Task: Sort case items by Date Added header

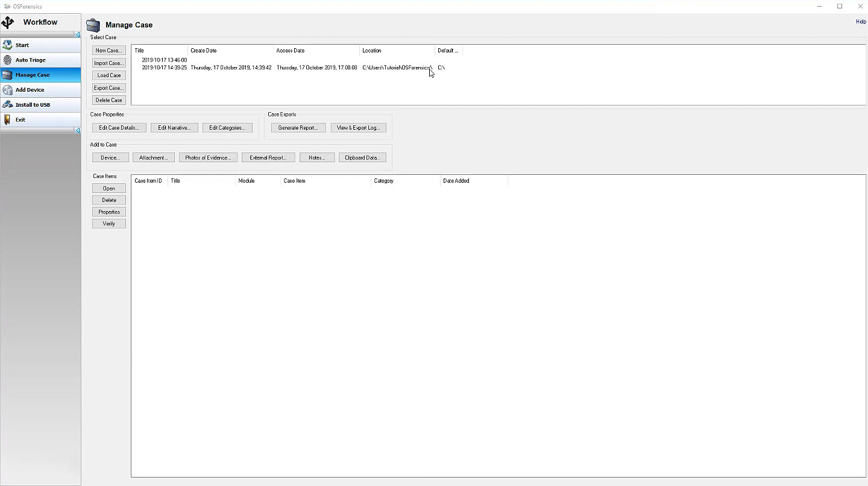Action: 473,181
